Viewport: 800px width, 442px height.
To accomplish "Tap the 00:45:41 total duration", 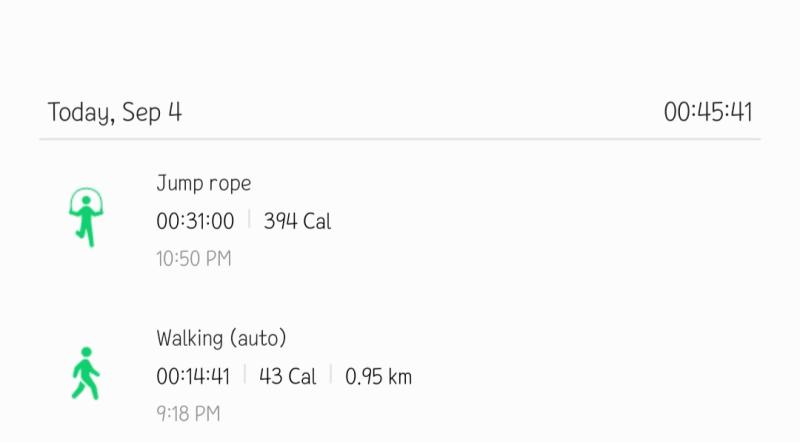I will click(x=708, y=112).
